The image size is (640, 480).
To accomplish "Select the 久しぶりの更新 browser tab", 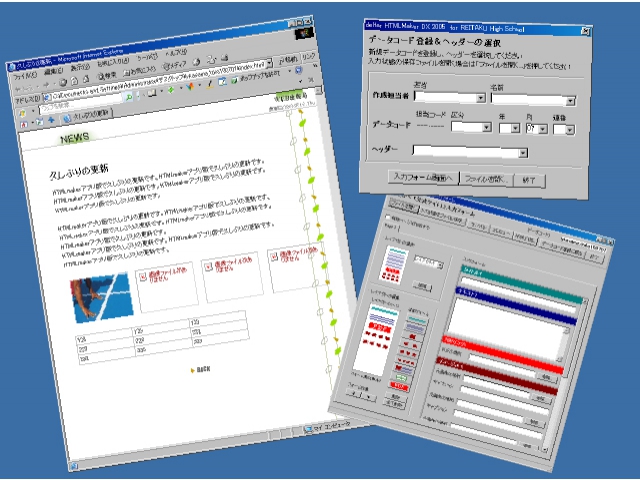I will pos(87,116).
